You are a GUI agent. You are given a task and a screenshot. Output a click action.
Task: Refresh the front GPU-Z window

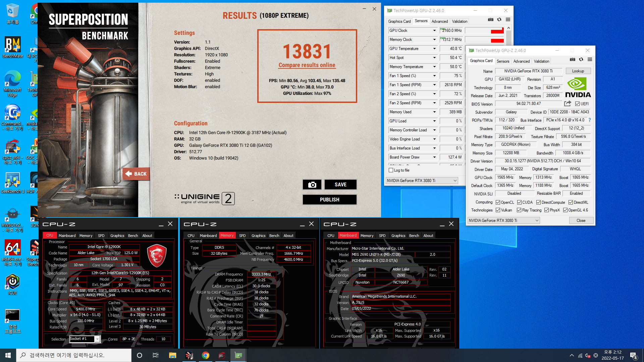[x=581, y=59]
